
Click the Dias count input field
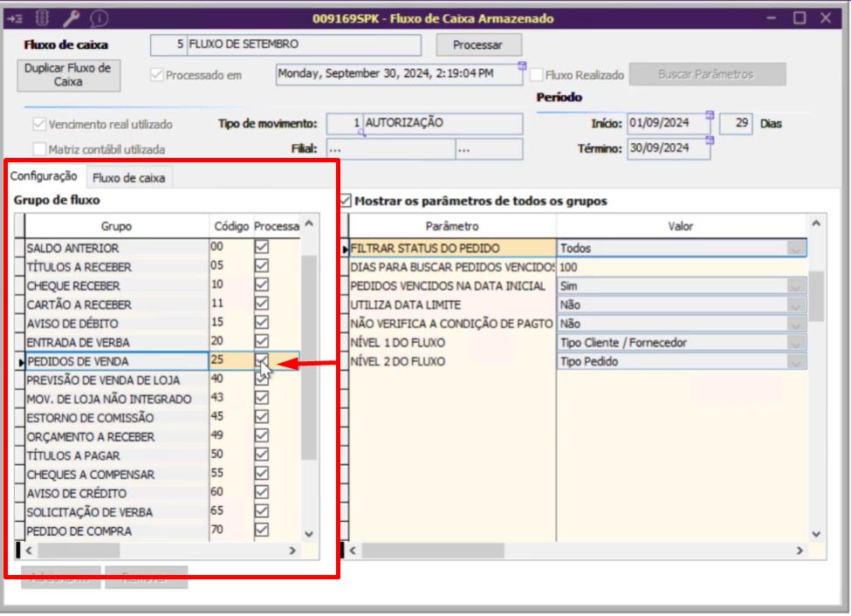tap(737, 123)
